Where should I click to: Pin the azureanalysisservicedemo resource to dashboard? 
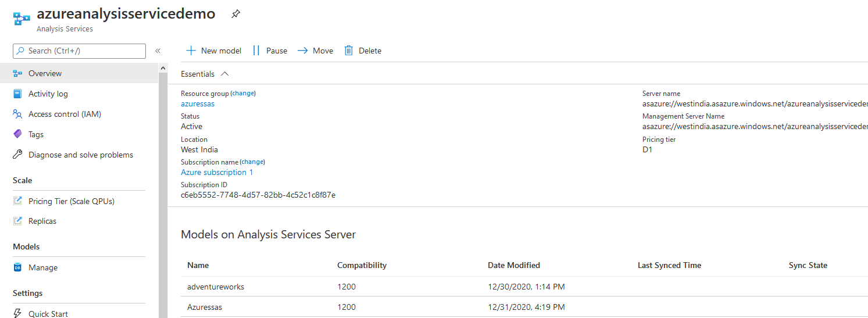point(235,14)
